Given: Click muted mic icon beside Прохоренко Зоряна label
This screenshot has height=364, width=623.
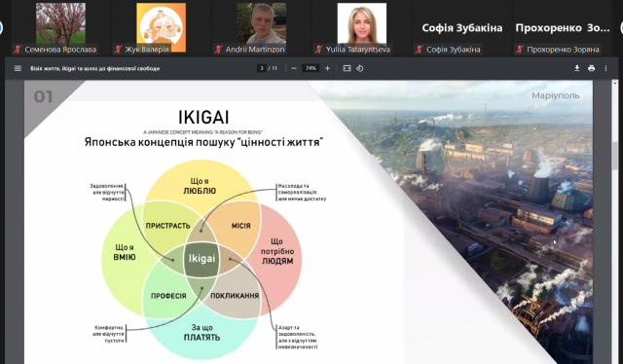Looking at the screenshot, I should coord(520,50).
